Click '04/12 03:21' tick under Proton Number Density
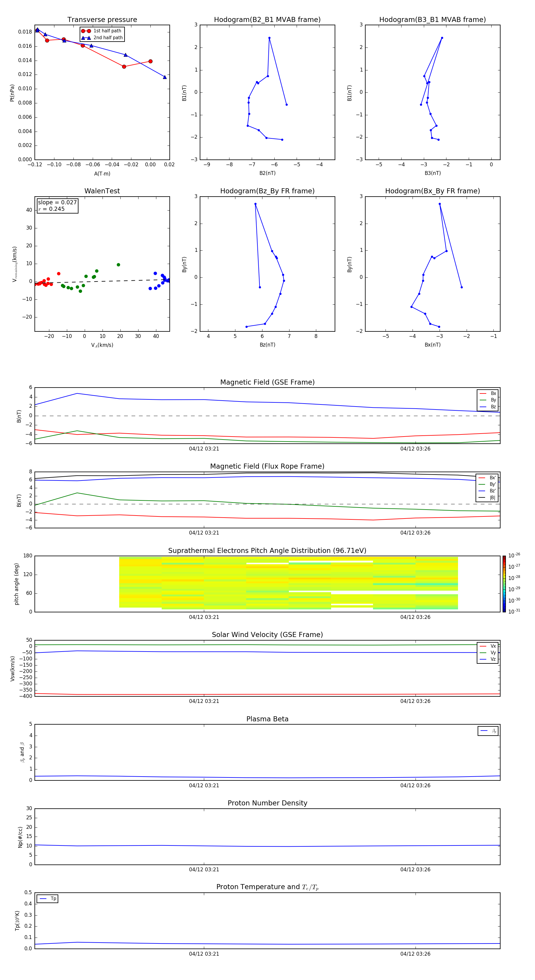Image resolution: width=535 pixels, height=980 pixels. 204,870
